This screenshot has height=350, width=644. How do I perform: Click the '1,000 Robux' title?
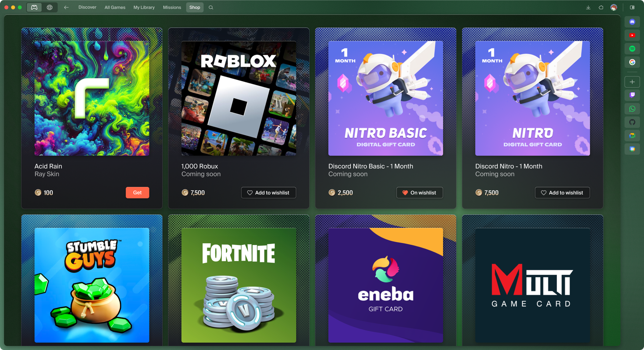(200, 166)
